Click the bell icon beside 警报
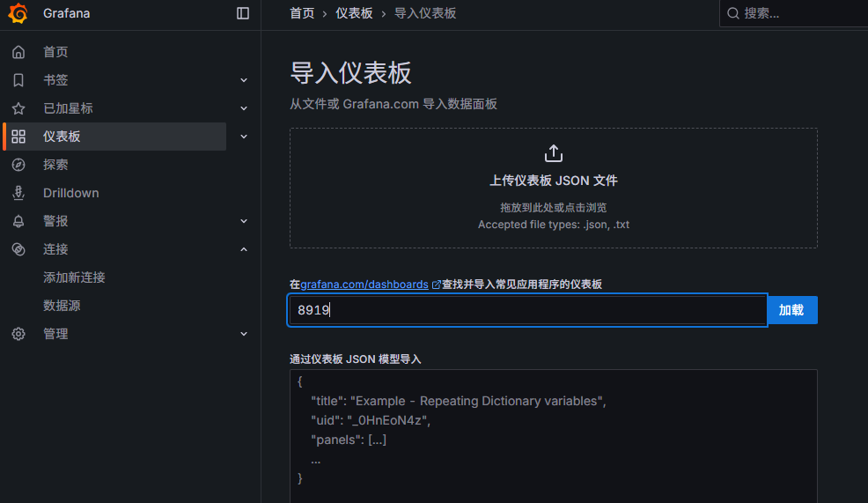This screenshot has width=868, height=503. (18, 221)
